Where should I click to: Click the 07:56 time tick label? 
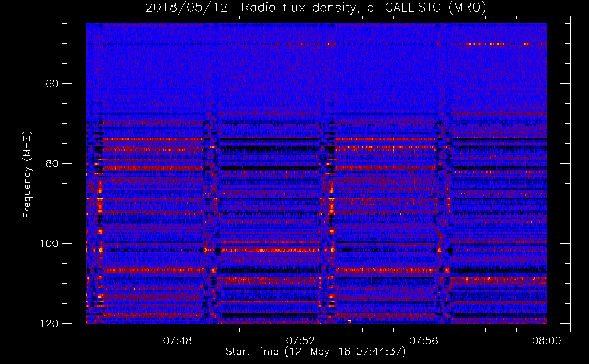point(424,341)
